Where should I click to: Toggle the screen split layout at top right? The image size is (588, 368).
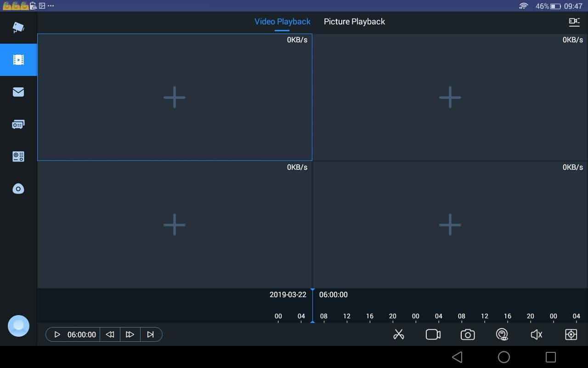[x=574, y=22]
